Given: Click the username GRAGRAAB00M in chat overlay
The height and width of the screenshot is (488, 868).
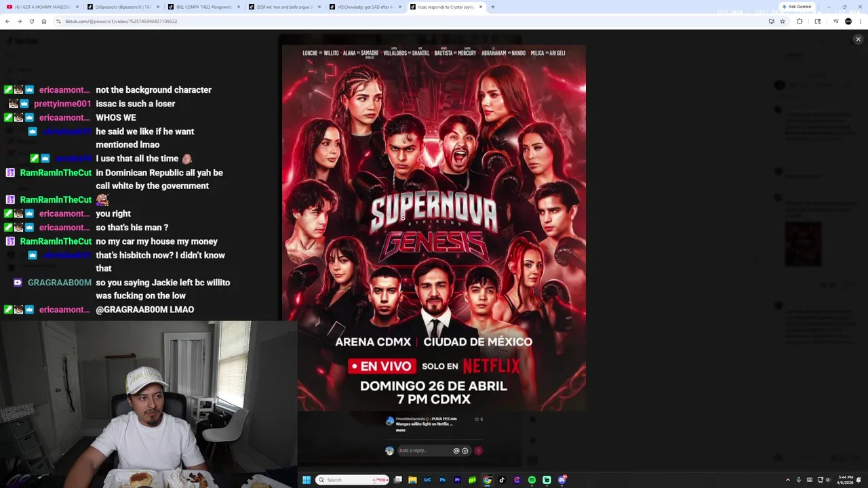Looking at the screenshot, I should [x=60, y=283].
